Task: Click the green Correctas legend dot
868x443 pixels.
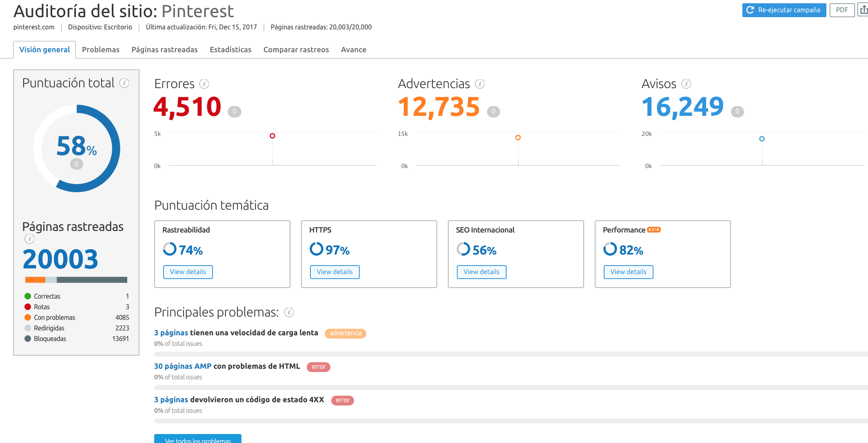Action: coord(28,296)
